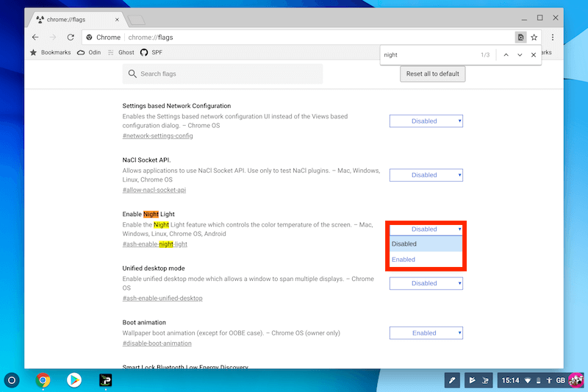Open the Ghost bookmark
The image size is (588, 392).
click(121, 52)
